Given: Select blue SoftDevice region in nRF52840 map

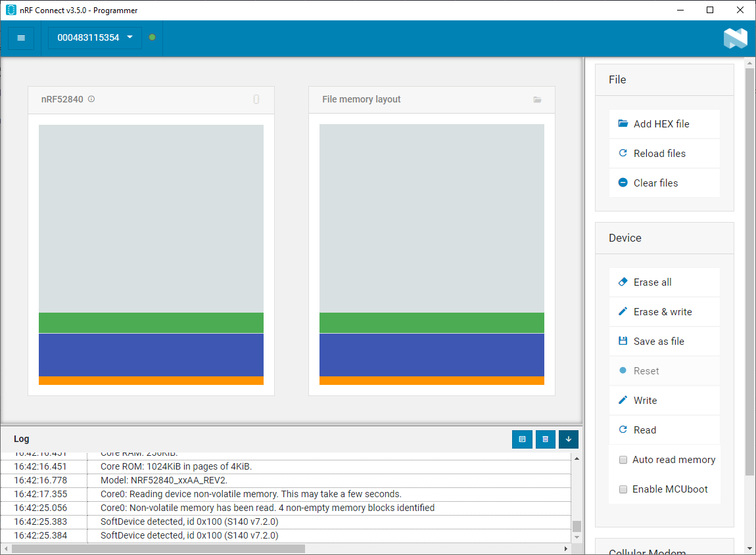Looking at the screenshot, I should (x=151, y=355).
